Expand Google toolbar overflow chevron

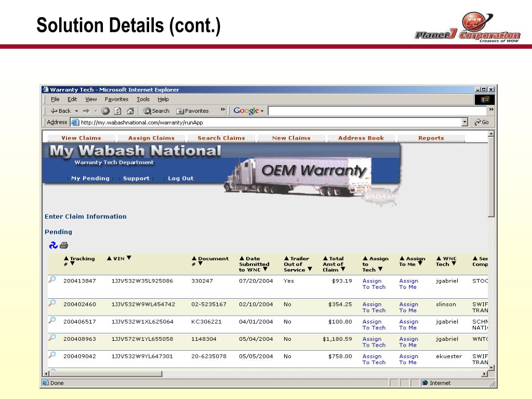coord(491,110)
